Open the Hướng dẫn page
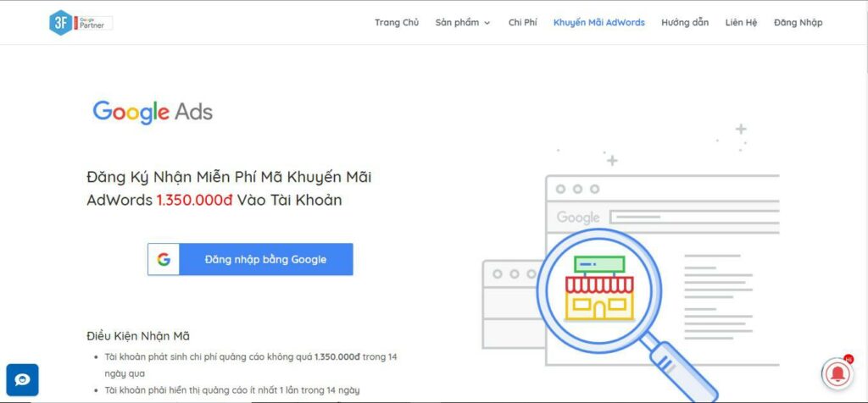Viewport: 868px width, 403px height. pos(685,23)
